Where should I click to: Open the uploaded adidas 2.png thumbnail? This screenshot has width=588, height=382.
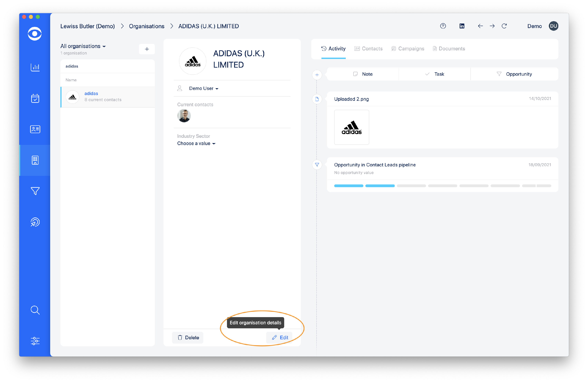pyautogui.click(x=352, y=127)
